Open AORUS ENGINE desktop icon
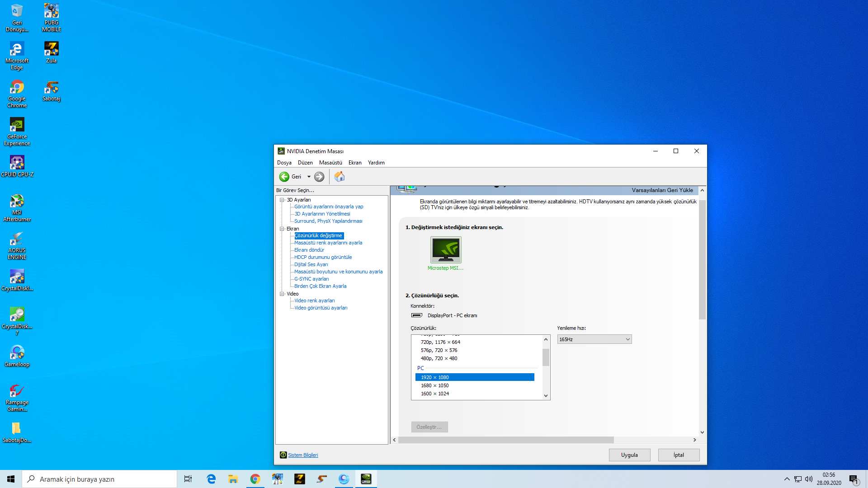868x488 pixels. click(17, 246)
